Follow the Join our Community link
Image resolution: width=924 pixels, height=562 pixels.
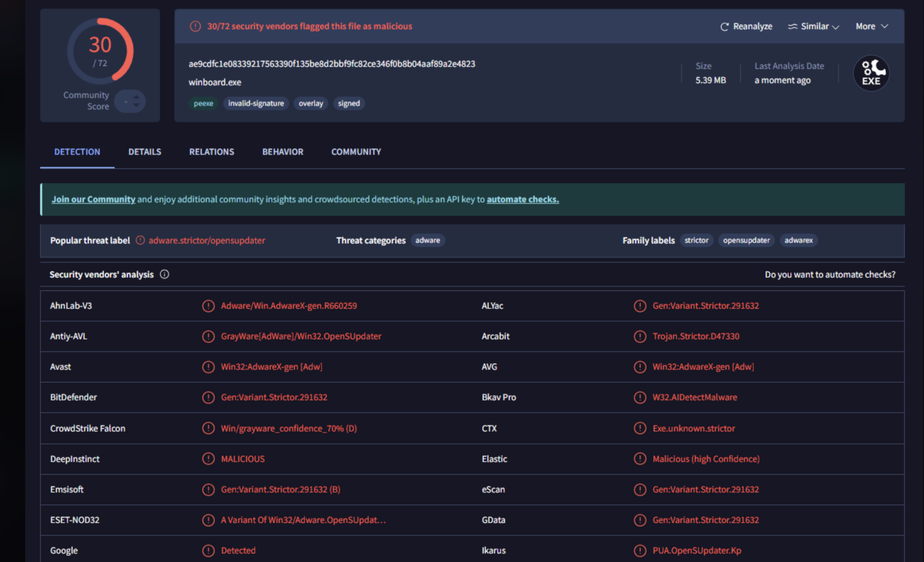coord(93,199)
